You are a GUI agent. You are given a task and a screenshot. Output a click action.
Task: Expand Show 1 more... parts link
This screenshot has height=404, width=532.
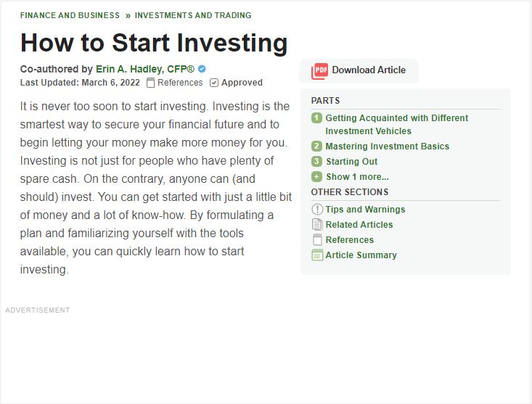pyautogui.click(x=357, y=177)
